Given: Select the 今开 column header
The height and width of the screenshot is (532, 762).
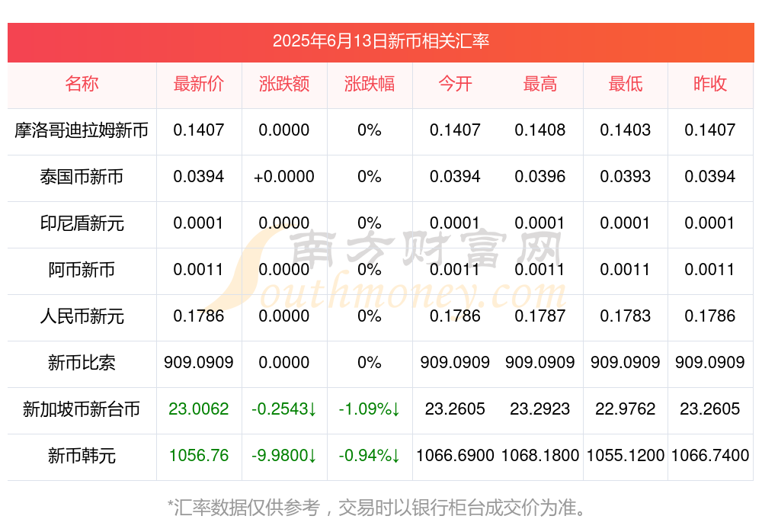Looking at the screenshot, I should tap(455, 84).
